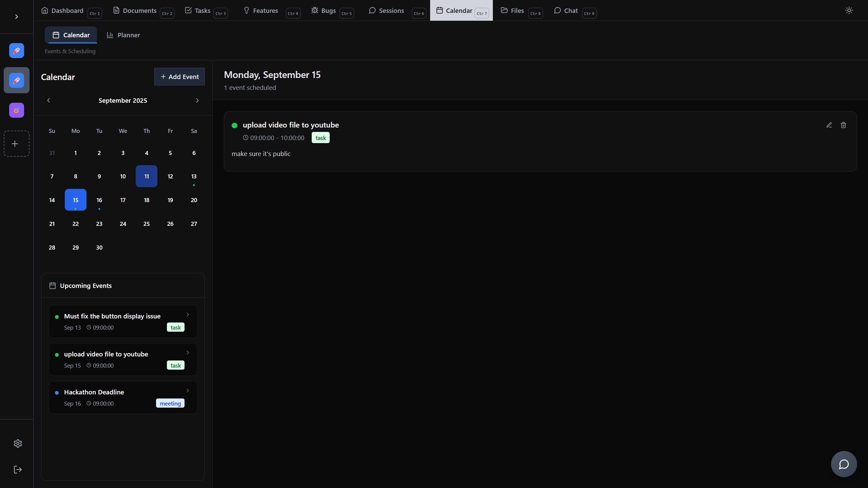Add new project with dashed plus
The image size is (868, 488).
point(15,144)
